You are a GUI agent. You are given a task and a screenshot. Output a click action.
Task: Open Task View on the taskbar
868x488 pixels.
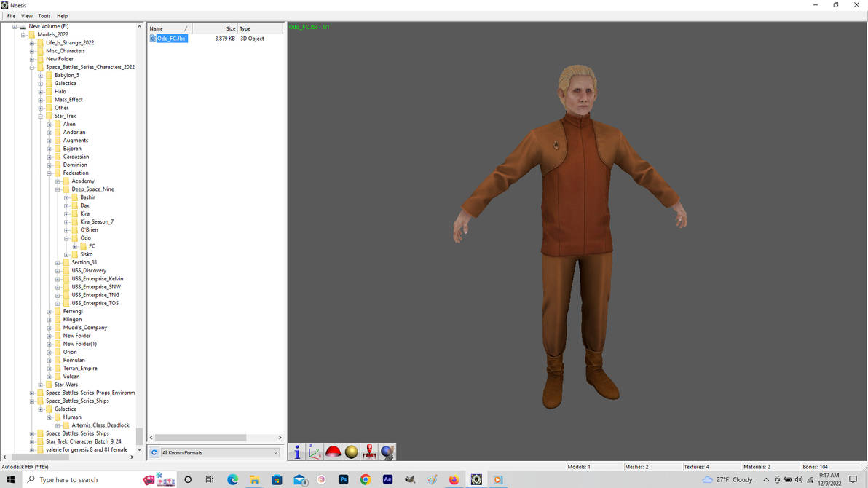(209, 480)
